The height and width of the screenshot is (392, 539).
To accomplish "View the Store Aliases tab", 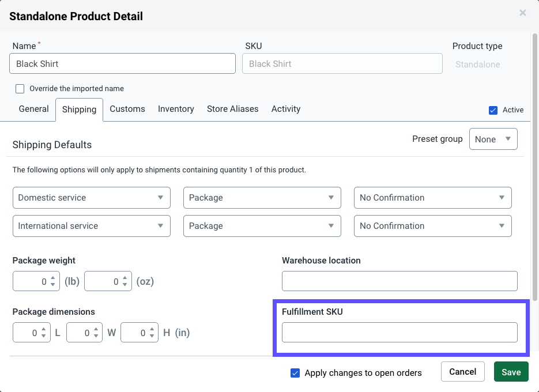I will point(232,109).
